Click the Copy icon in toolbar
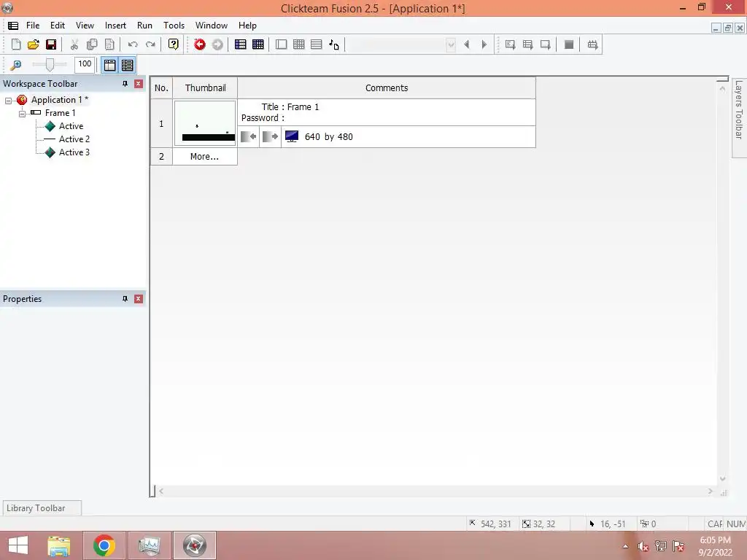This screenshot has height=560, width=747. coord(92,44)
